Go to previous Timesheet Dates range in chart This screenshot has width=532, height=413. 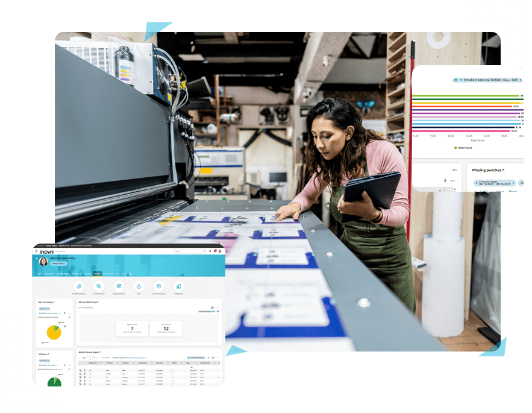[x=461, y=80]
